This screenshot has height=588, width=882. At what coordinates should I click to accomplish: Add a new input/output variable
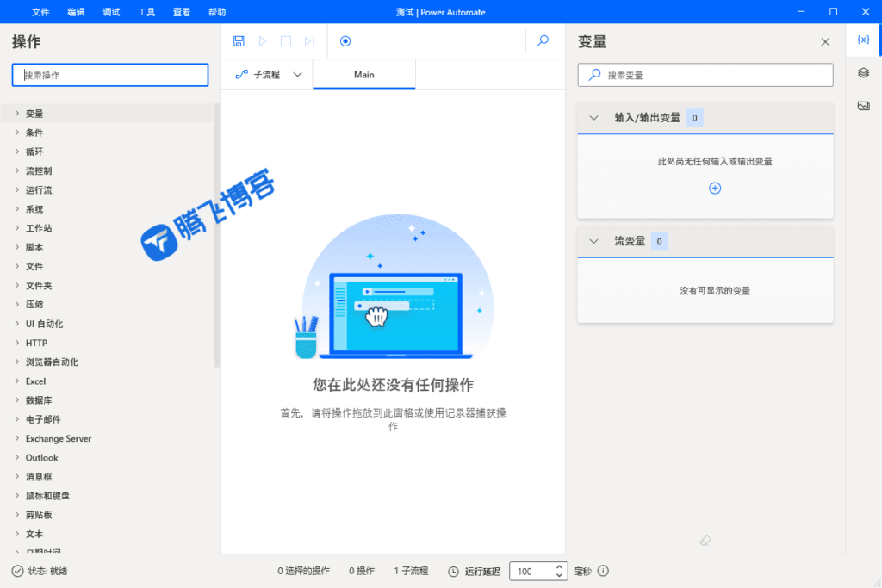point(714,188)
